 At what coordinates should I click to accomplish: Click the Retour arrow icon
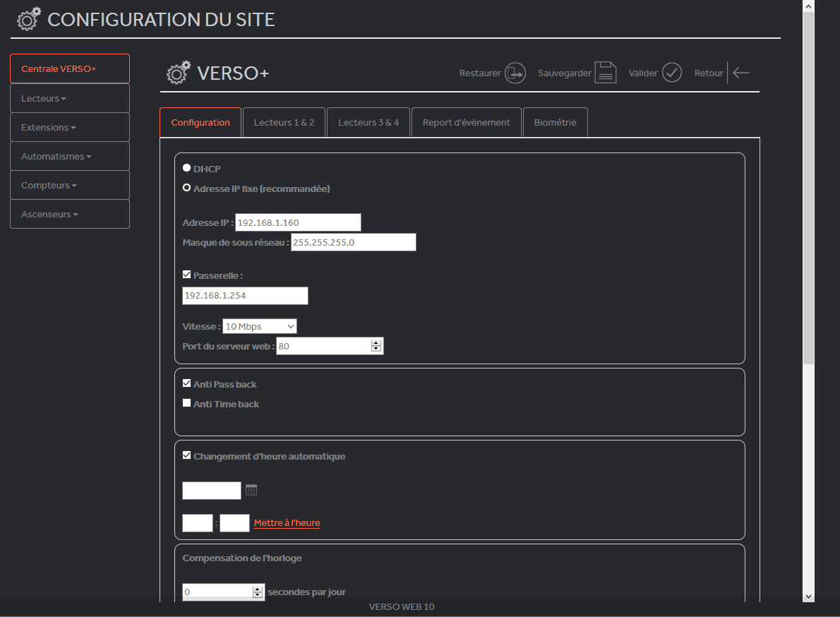739,73
